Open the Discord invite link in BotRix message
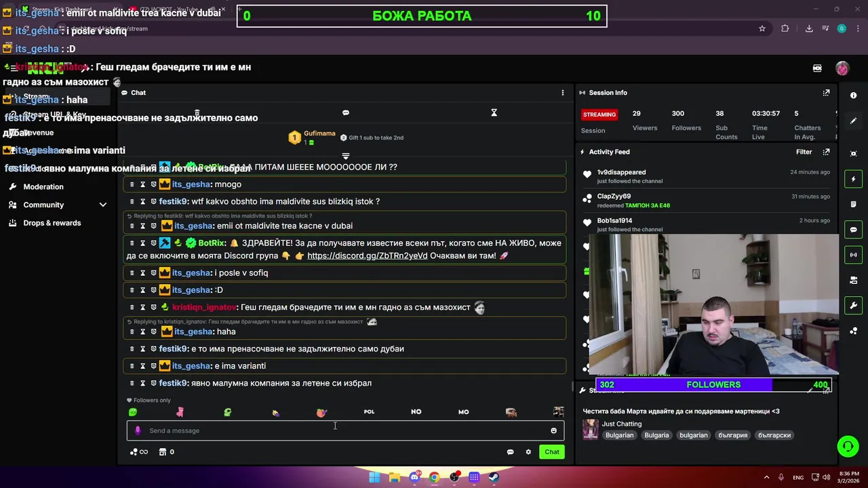Image resolution: width=868 pixels, height=488 pixels. pos(367,256)
